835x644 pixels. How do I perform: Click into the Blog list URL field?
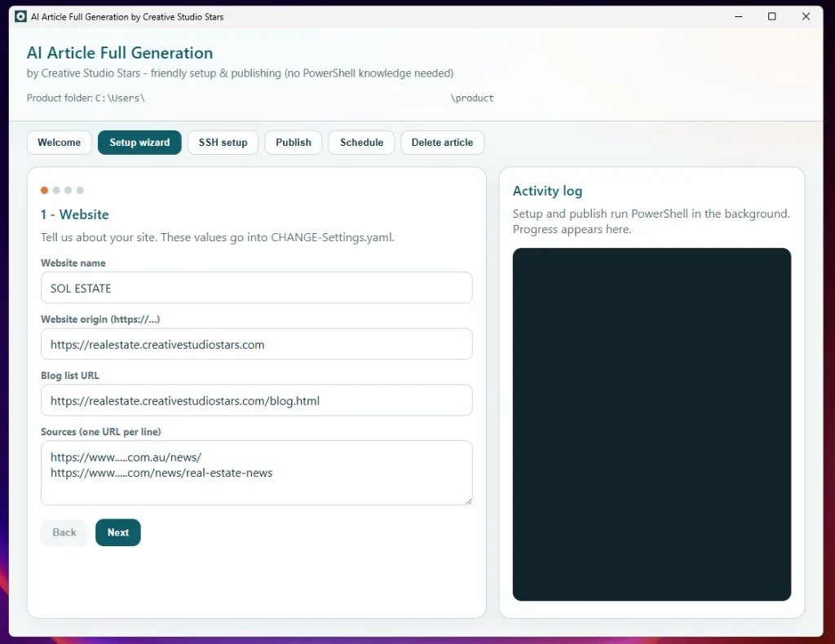(x=257, y=401)
